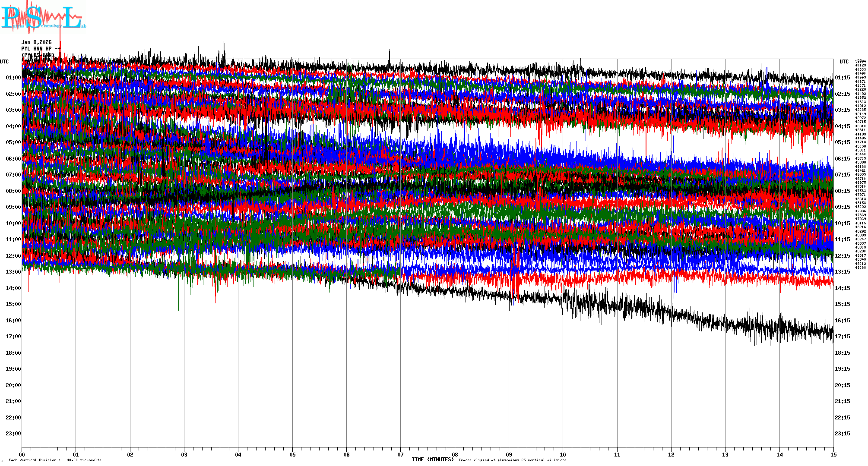Click the '20:15' label on right axis
Image resolution: width=868 pixels, height=466 pixels.
842,385
